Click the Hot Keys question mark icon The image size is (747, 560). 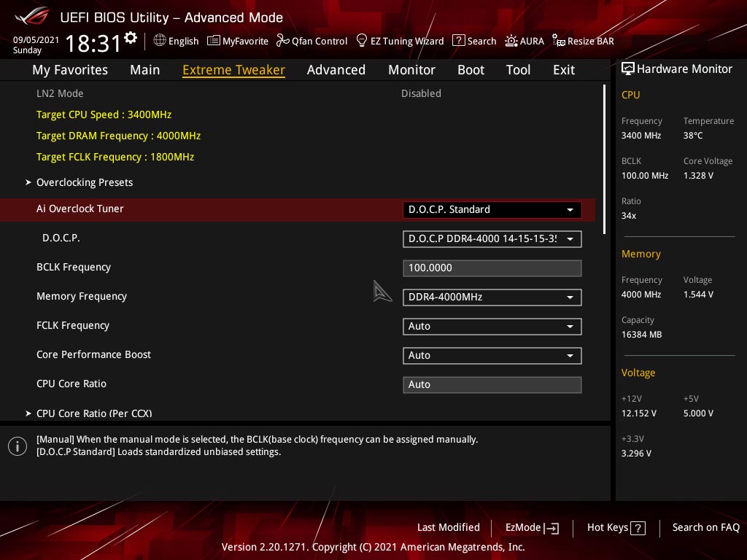pyautogui.click(x=638, y=528)
